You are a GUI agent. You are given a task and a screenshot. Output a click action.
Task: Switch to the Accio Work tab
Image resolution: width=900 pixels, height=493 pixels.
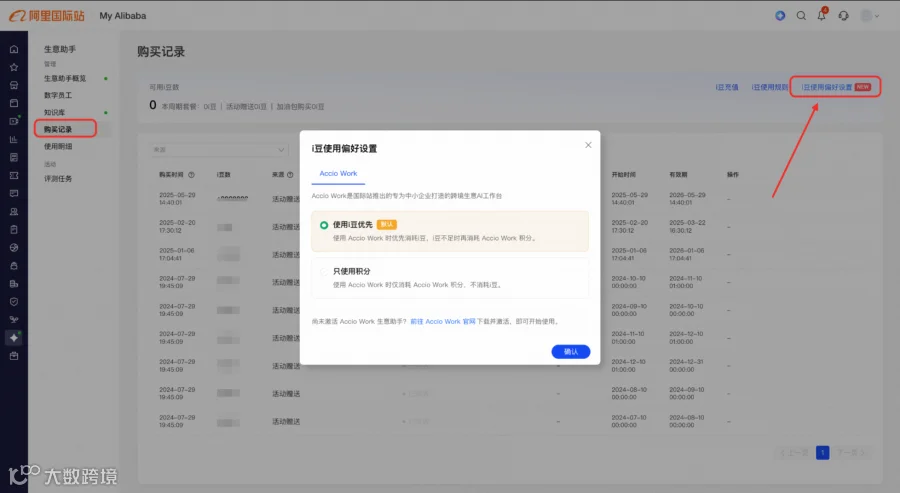click(338, 173)
